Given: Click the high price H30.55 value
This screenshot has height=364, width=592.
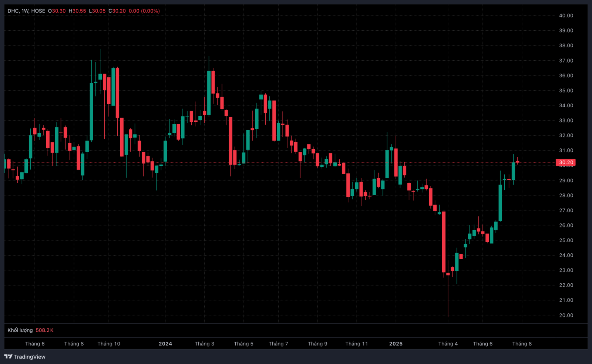Looking at the screenshot, I should [77, 11].
